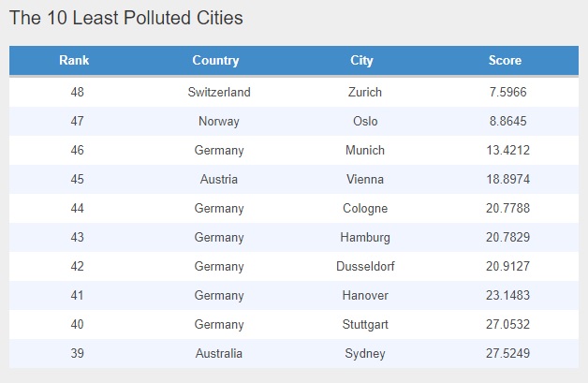Viewport: 588px width, 383px height.
Task: Select the Hamburg city cell
Action: point(365,238)
